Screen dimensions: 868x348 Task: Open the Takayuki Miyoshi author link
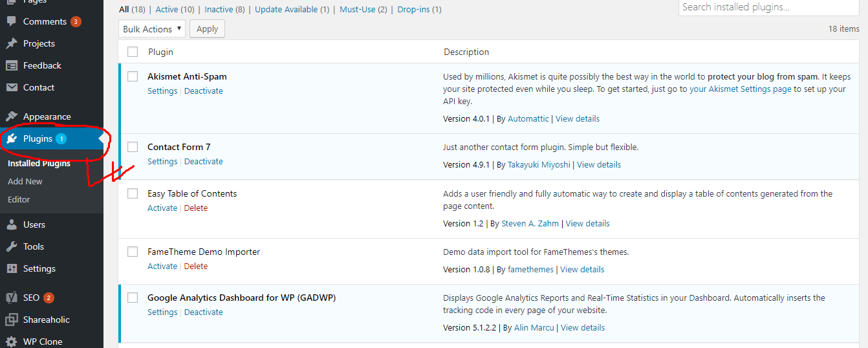pos(539,165)
